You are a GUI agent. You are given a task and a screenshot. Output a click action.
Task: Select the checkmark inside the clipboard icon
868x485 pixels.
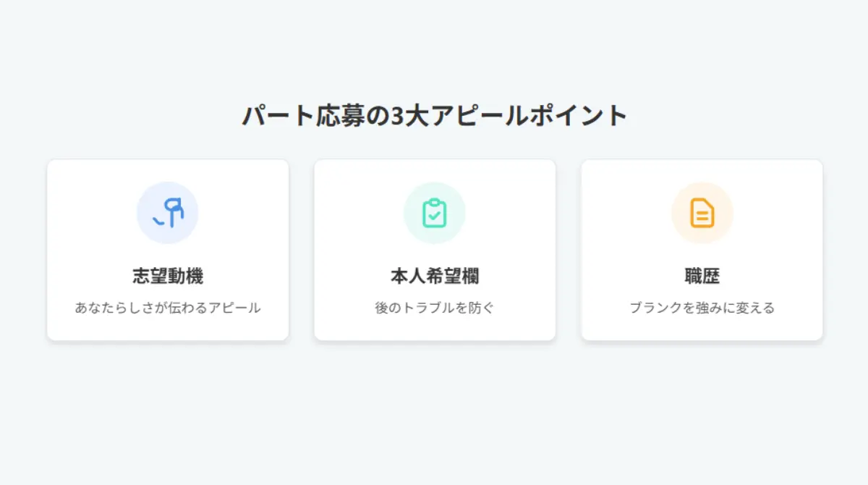[x=435, y=214]
